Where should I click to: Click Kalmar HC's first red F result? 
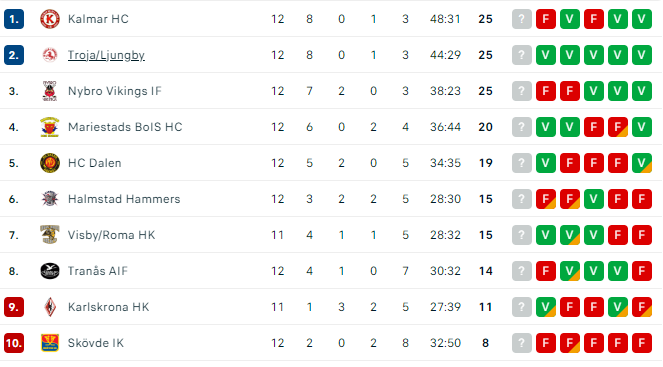tap(546, 19)
